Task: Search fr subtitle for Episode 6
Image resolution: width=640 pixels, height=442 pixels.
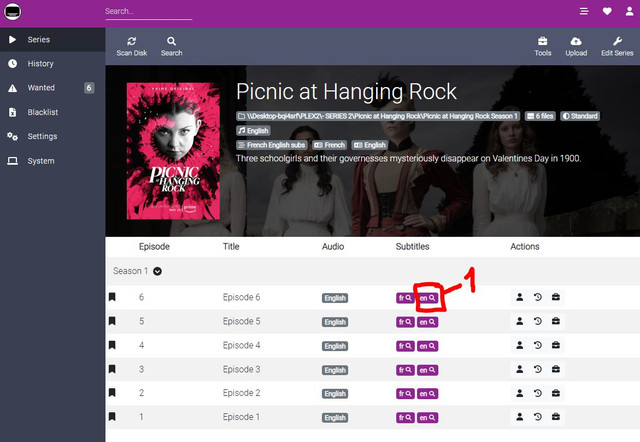Action: 405,298
